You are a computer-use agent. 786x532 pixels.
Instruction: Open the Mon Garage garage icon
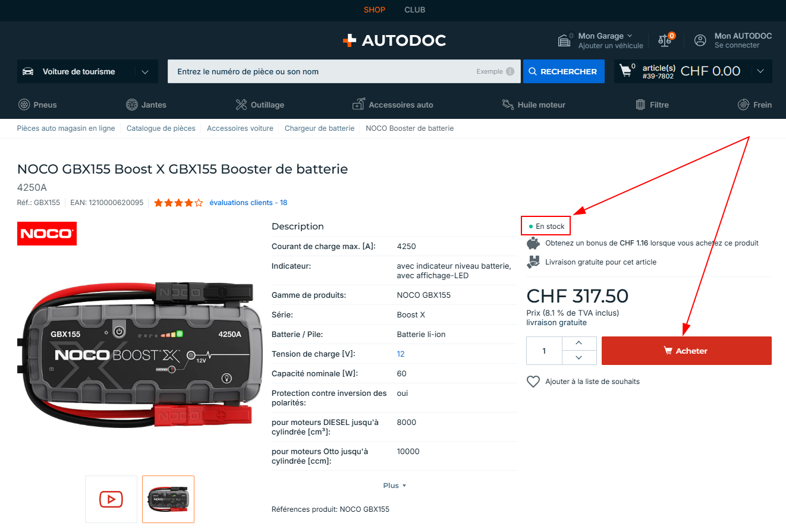coord(564,40)
